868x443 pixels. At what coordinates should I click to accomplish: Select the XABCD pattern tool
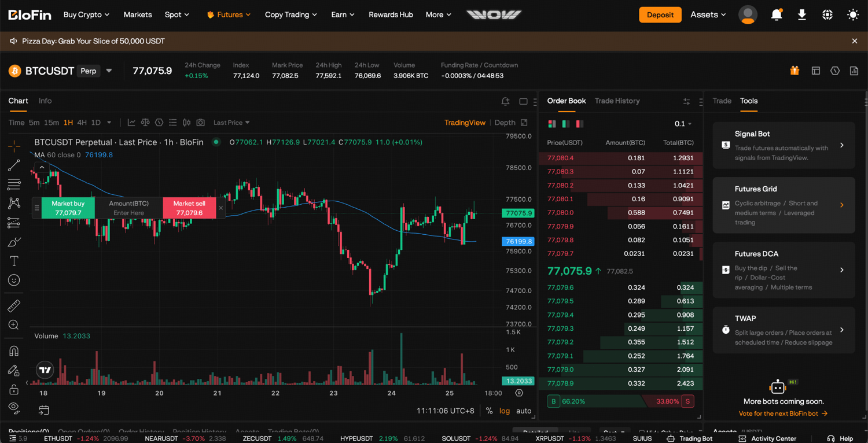click(x=14, y=203)
